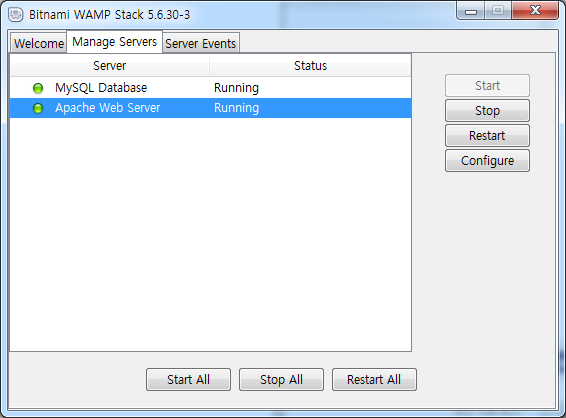Click the Restart All button
The height and width of the screenshot is (418, 566).
[x=374, y=379]
